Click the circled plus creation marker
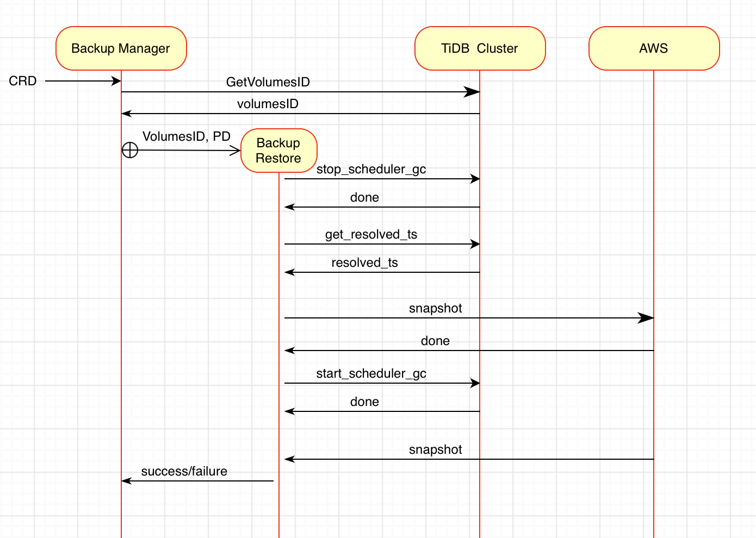This screenshot has width=756, height=538. [x=130, y=150]
